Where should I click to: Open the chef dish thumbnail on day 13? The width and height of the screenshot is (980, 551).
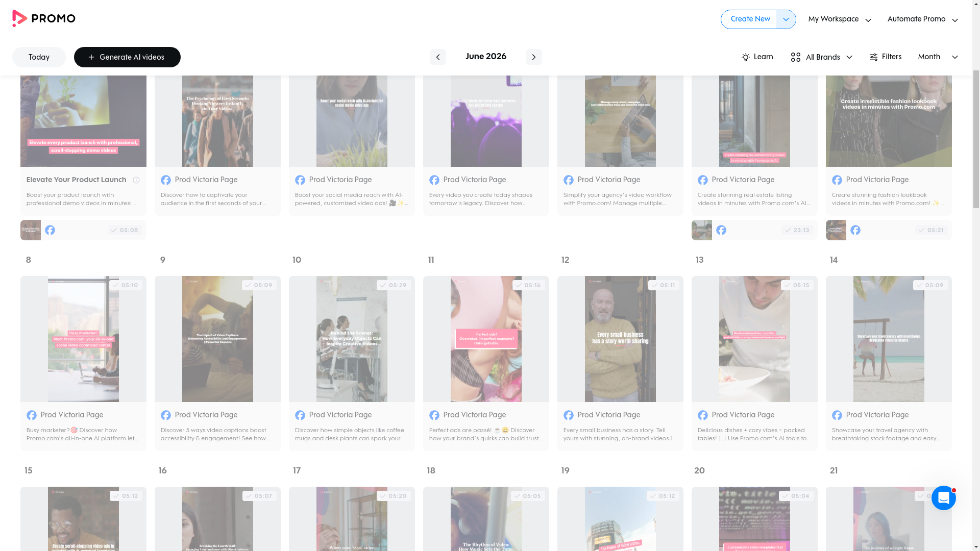(x=754, y=339)
